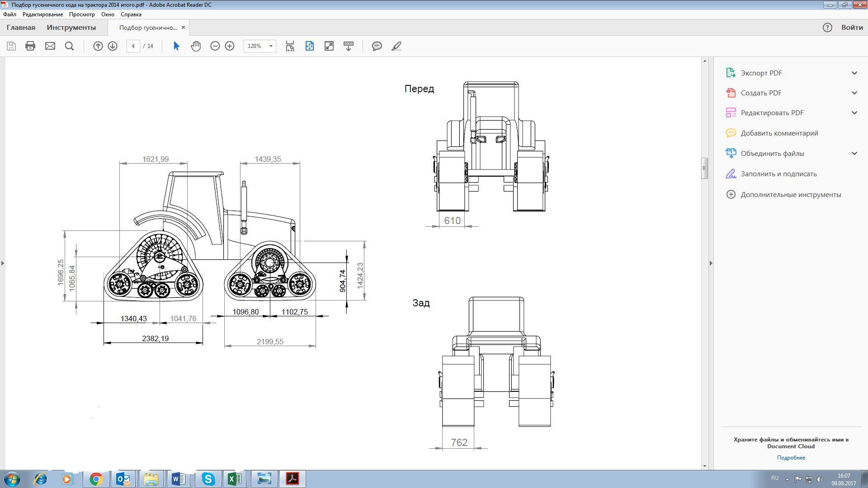Collapse the right tools pane arrow

[711, 263]
